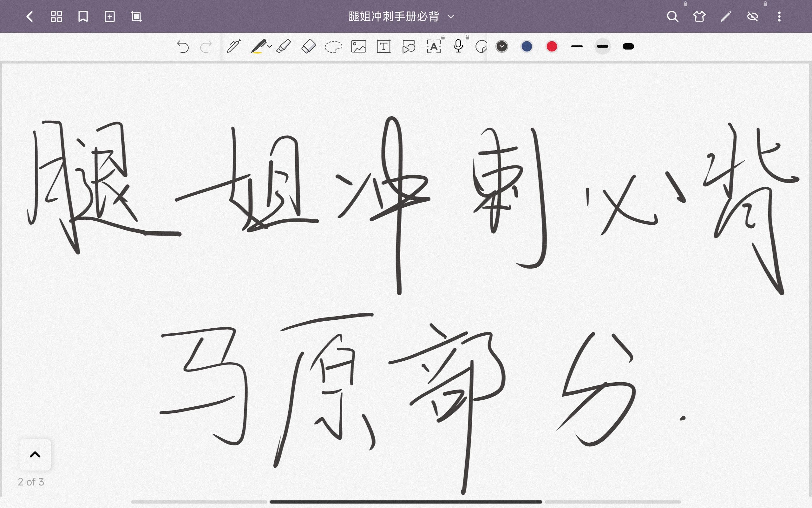
Task: Redo the undone stroke
Action: [x=206, y=46]
